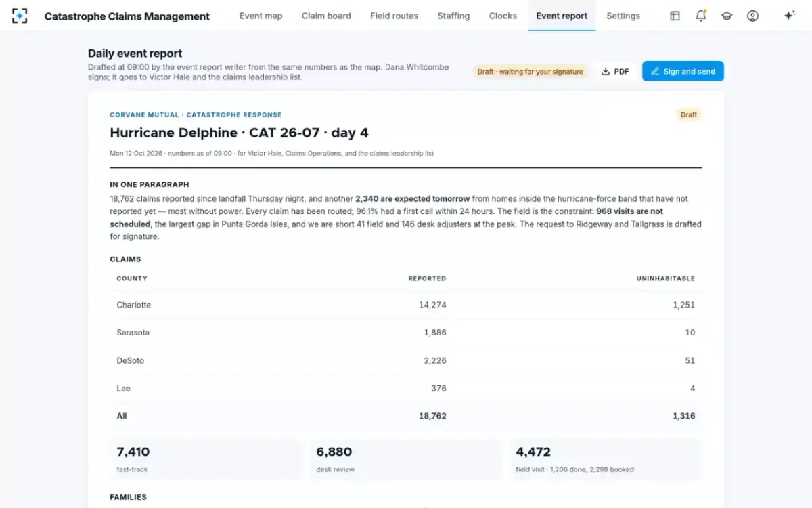Click the Families section heading

128,497
